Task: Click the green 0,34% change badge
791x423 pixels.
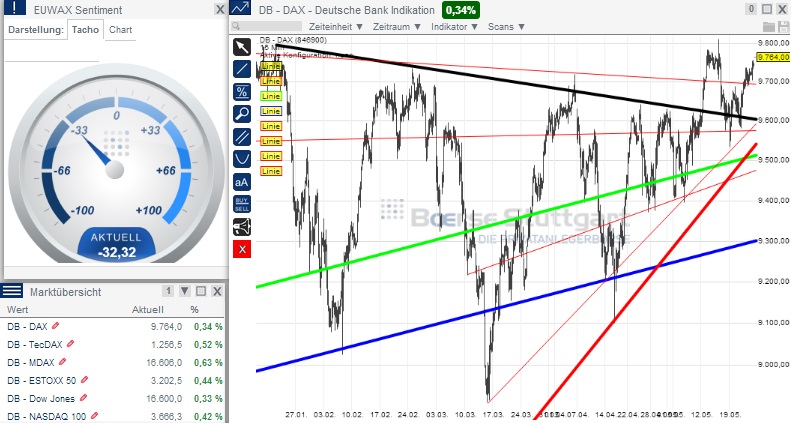Action: [x=461, y=10]
